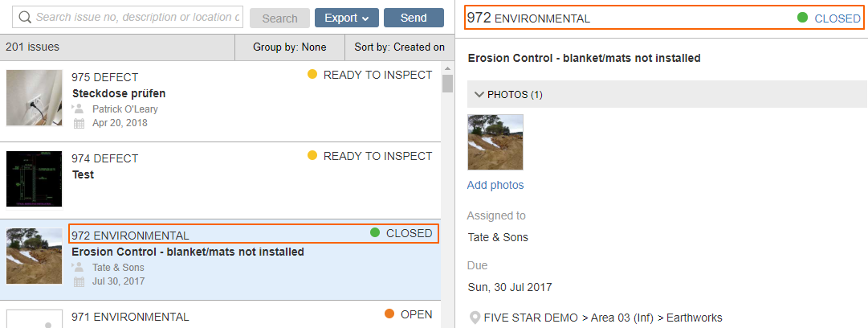This screenshot has width=868, height=328.
Task: Click the Send button
Action: pos(414,18)
